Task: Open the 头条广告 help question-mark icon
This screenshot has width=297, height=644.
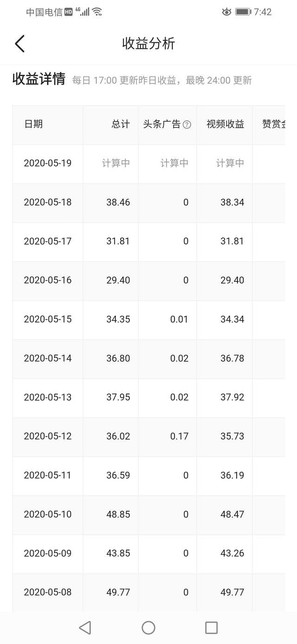Action: click(x=187, y=124)
